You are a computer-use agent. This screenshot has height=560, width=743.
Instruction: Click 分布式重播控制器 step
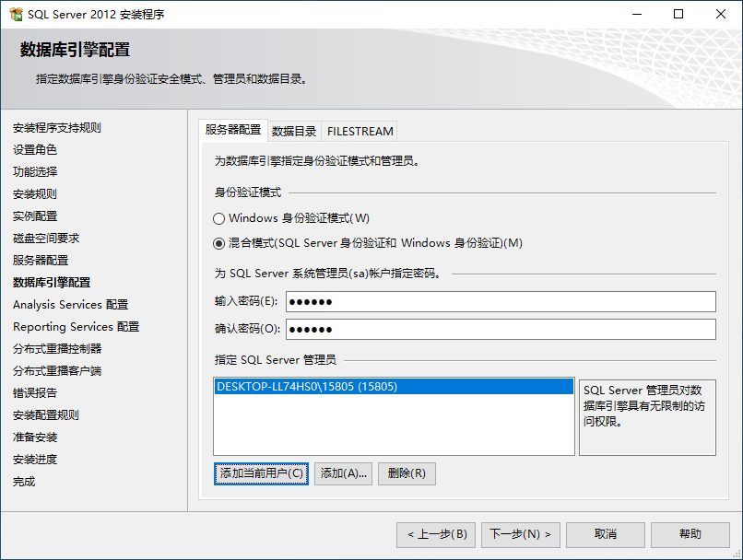tap(57, 349)
